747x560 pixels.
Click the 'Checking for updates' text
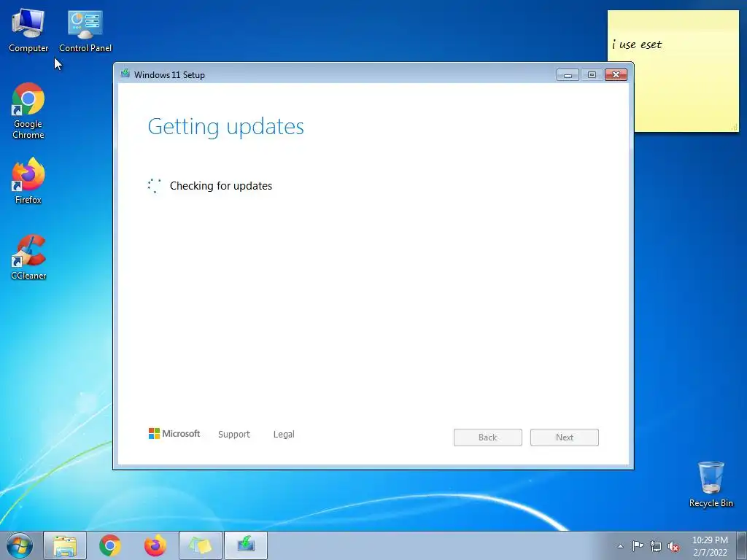[221, 186]
